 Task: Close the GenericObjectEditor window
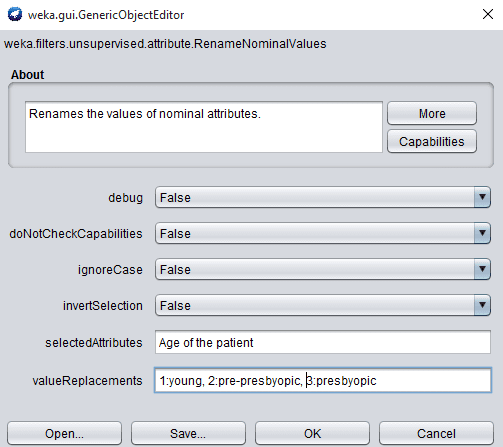pos(488,14)
